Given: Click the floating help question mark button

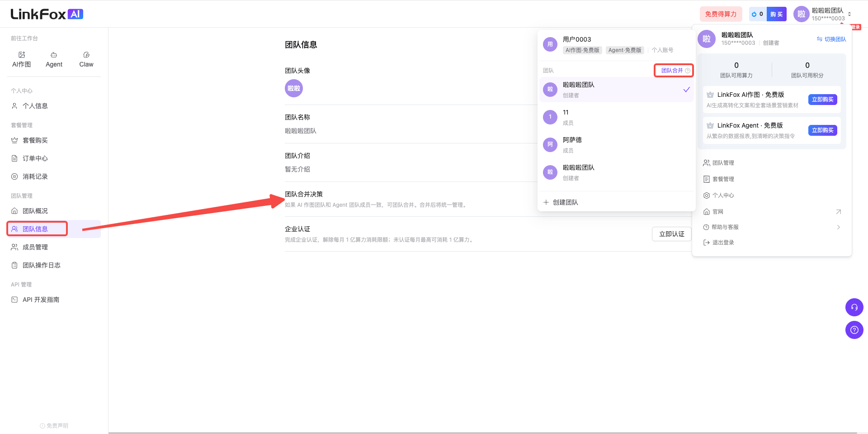Looking at the screenshot, I should click(854, 330).
